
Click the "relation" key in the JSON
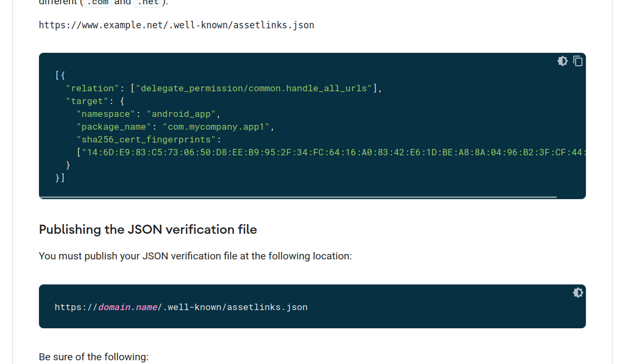(x=92, y=89)
